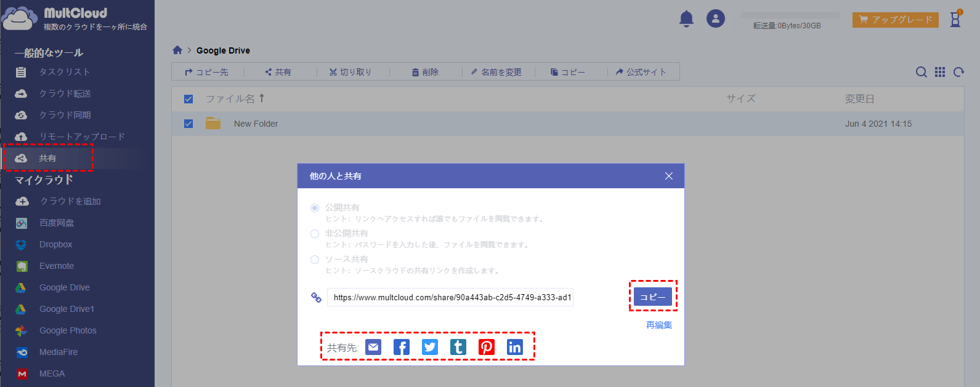Screen dimensions: 980x387
Task: Open クラウド同期 in sidebar
Action: coord(65,115)
